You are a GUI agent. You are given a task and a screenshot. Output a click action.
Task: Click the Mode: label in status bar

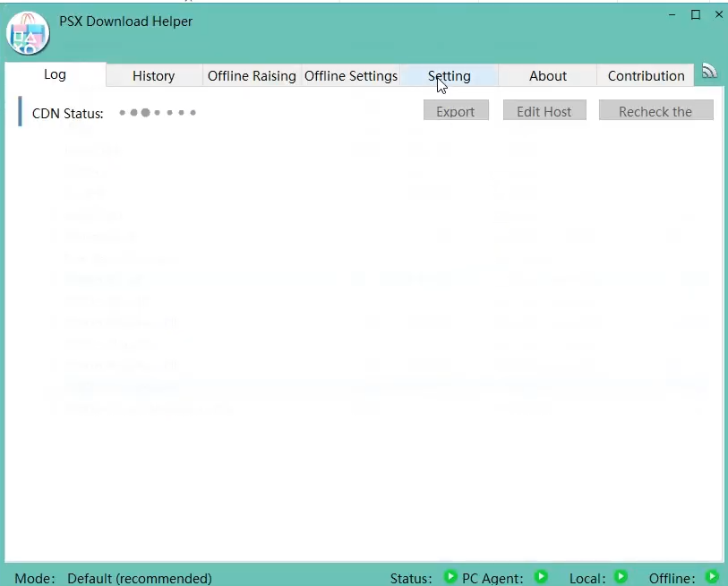pyautogui.click(x=35, y=579)
